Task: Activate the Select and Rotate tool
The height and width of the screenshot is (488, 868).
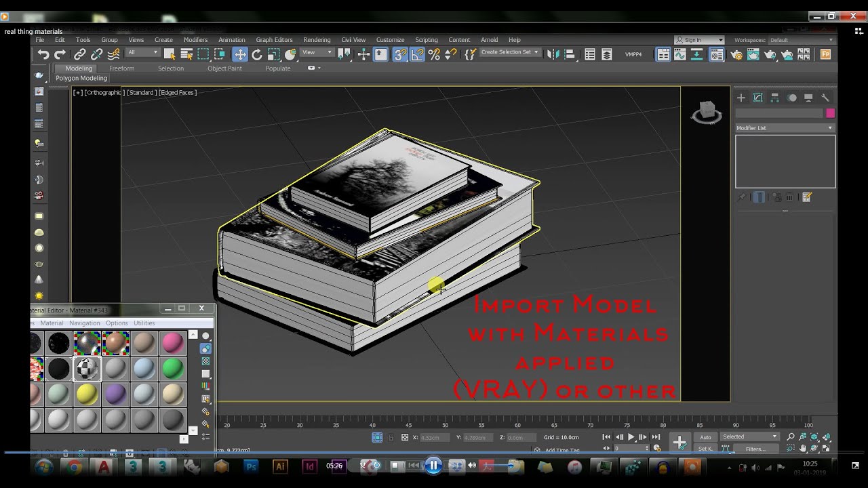Action: (257, 55)
